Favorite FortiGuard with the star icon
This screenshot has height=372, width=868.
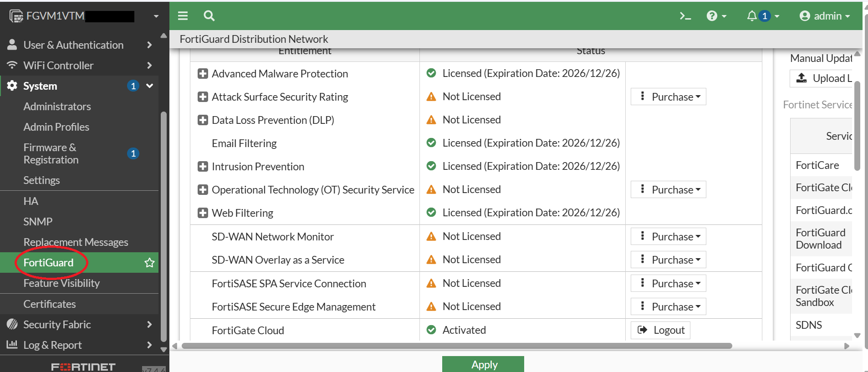click(149, 263)
